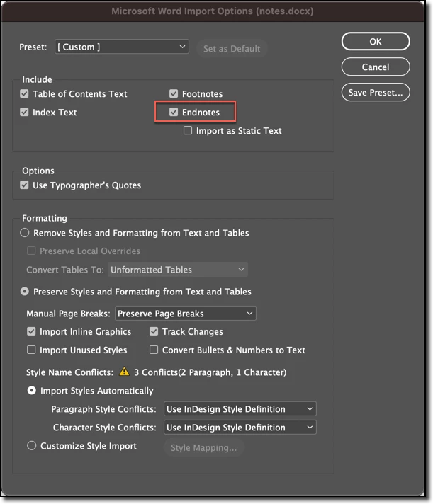This screenshot has height=504, width=433.
Task: Click the OK button
Action: pyautogui.click(x=376, y=42)
